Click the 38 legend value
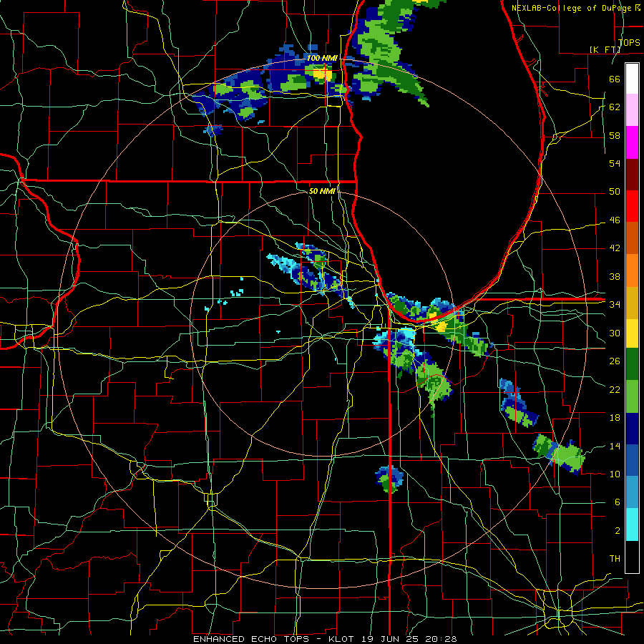This screenshot has height=644, width=644. [615, 276]
